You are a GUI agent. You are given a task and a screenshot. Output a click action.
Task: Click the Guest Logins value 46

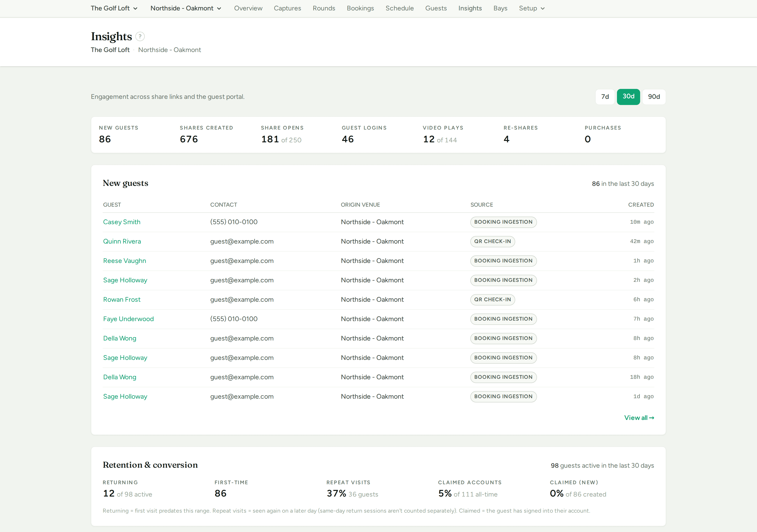pos(348,139)
